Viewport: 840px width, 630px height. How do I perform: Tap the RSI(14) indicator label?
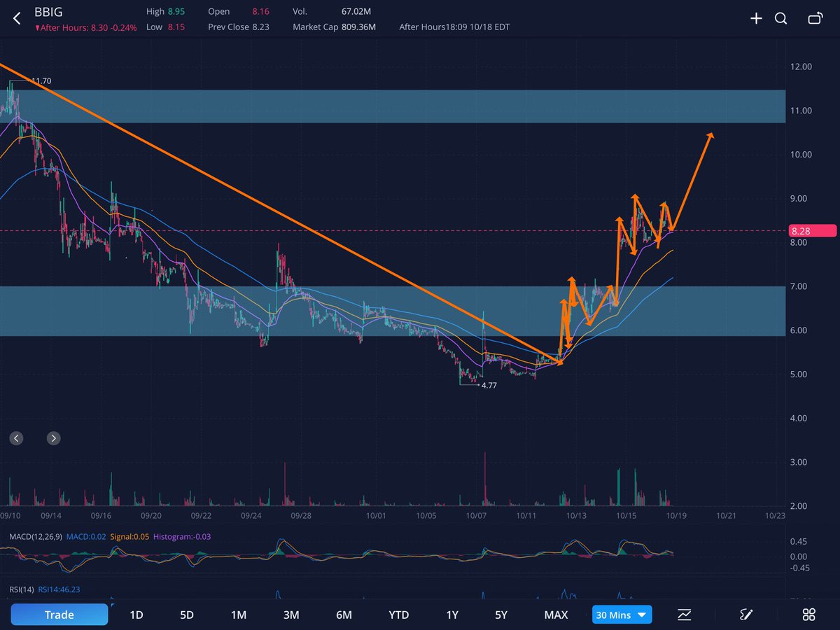22,589
